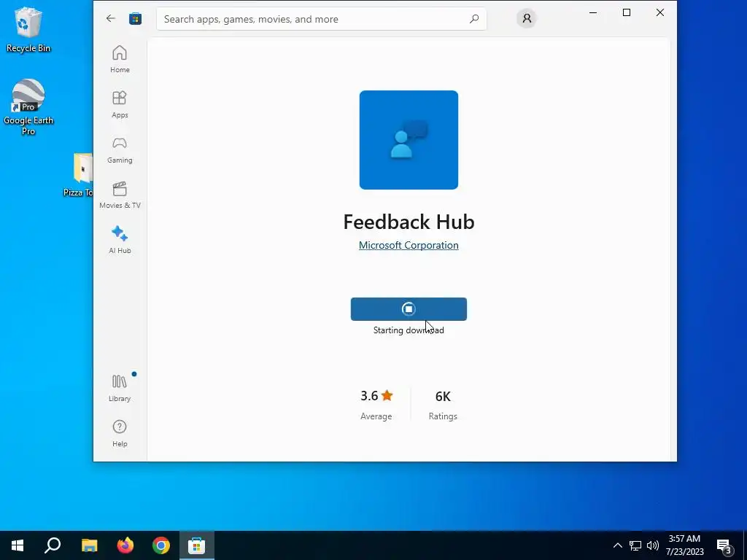The height and width of the screenshot is (560, 747).
Task: Open network status tray icon
Action: (635, 545)
